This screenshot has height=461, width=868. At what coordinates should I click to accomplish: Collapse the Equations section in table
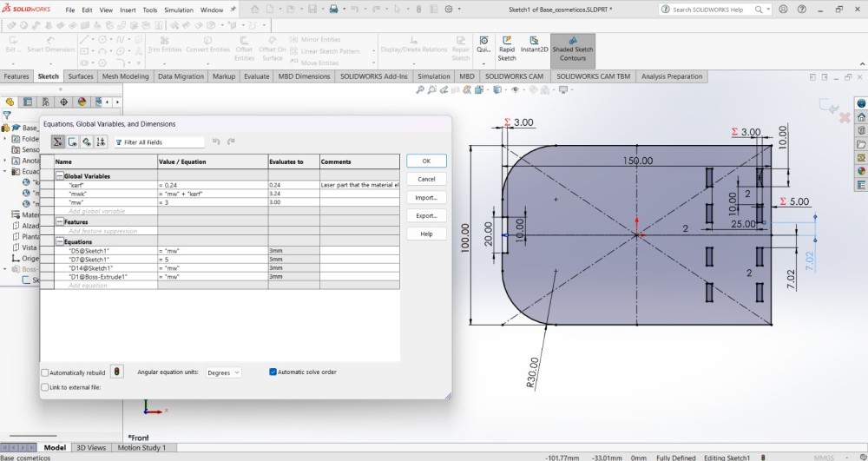(x=60, y=242)
